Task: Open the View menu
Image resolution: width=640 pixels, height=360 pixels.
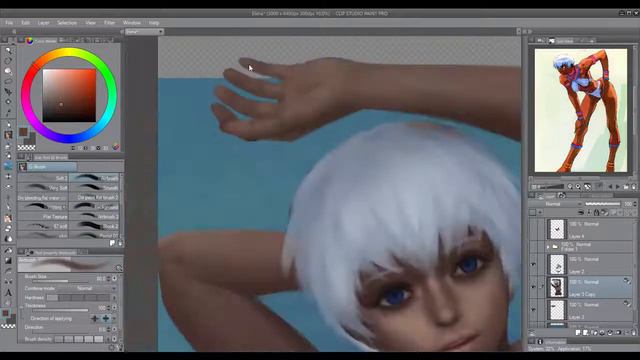Action: [x=91, y=23]
